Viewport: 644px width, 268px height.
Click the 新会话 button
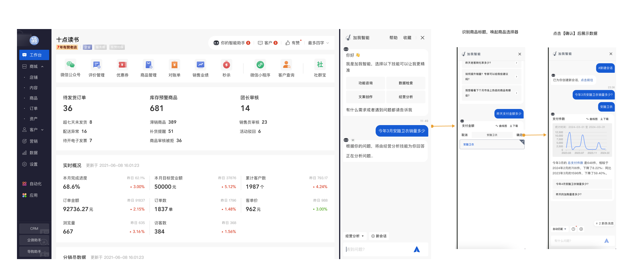click(379, 236)
